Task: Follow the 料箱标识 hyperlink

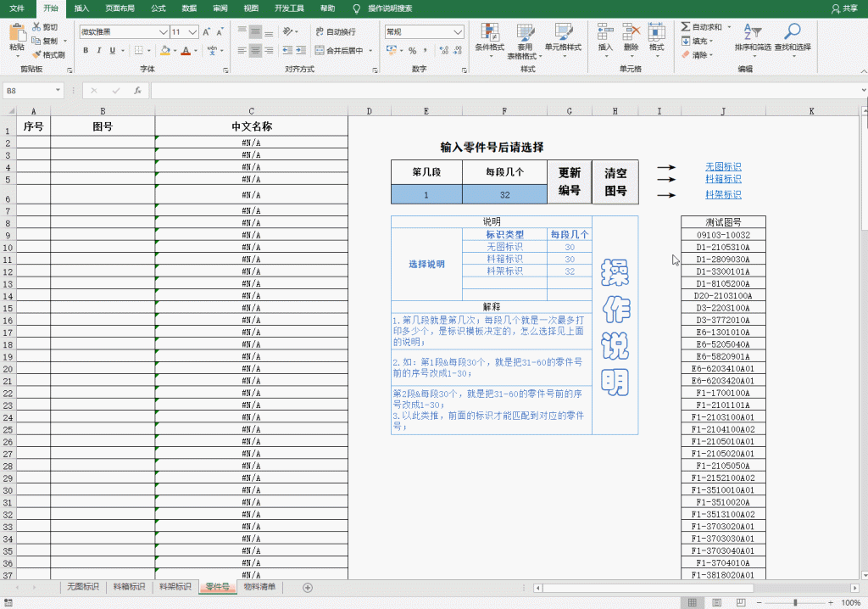Action: pos(722,179)
